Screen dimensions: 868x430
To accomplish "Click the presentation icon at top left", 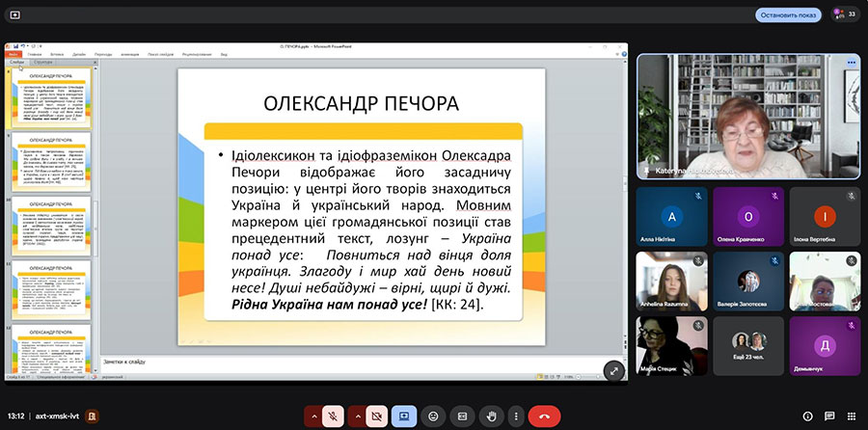I will point(14,14).
